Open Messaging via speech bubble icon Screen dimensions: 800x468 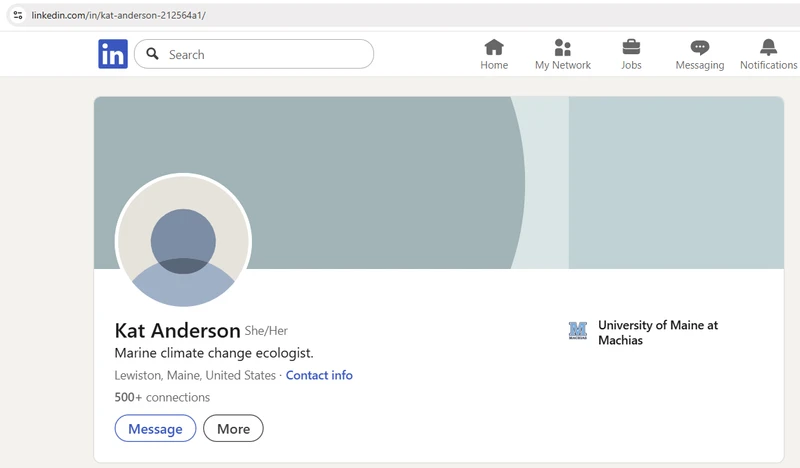click(x=700, y=48)
